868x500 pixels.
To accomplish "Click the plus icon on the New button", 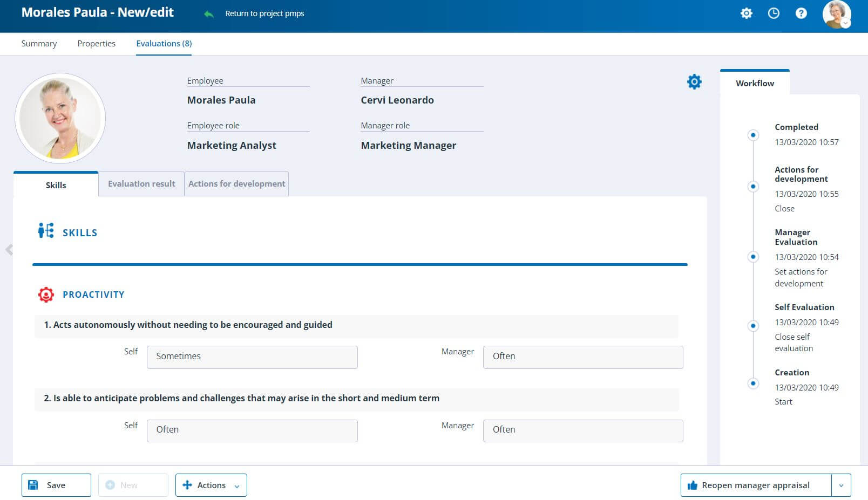I will (x=111, y=485).
